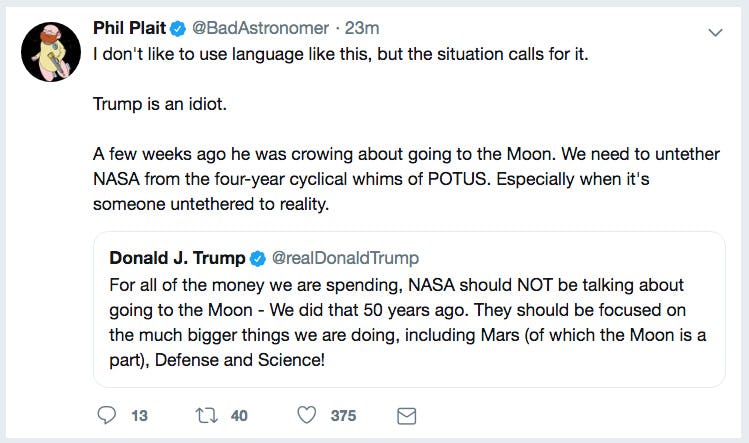Open Phil Plait's profile avatar
The width and height of the screenshot is (749, 443).
(51, 51)
